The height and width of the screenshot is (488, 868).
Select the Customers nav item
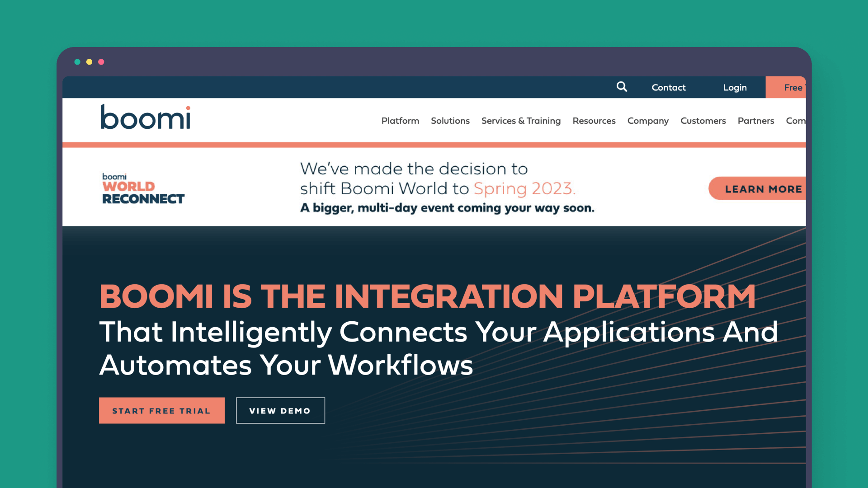pyautogui.click(x=703, y=121)
